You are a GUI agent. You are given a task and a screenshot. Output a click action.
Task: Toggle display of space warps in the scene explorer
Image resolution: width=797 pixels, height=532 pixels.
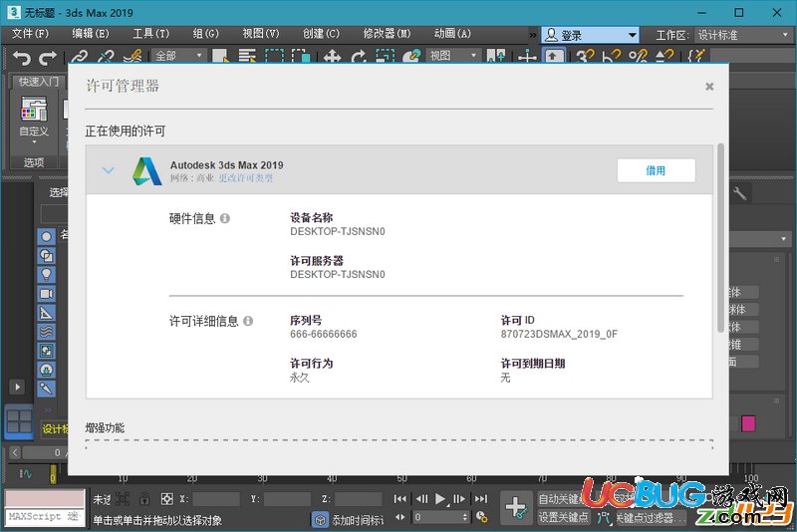coord(46,332)
